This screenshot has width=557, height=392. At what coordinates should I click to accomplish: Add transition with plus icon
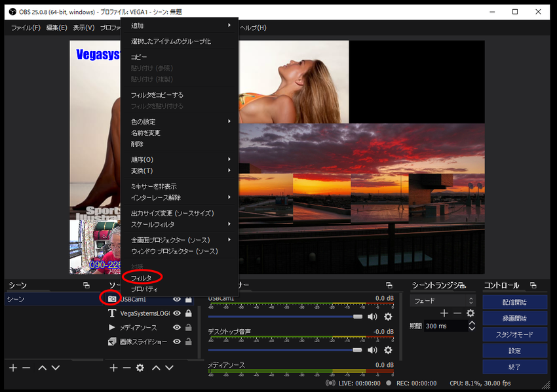coord(444,313)
